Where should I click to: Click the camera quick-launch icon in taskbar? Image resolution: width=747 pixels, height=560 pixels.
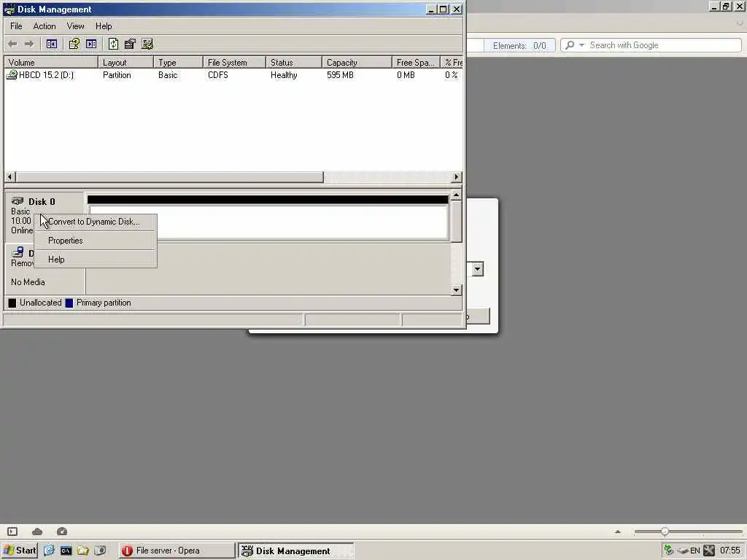99,551
